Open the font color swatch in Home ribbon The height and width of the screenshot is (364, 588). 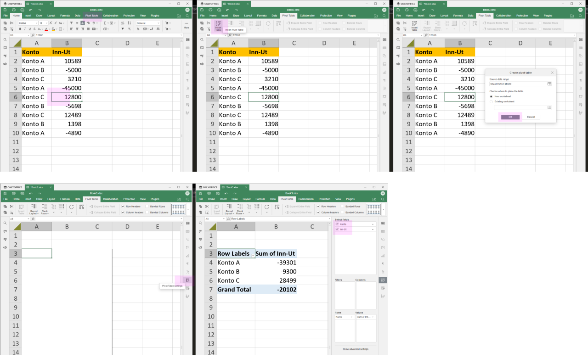(x=46, y=29)
